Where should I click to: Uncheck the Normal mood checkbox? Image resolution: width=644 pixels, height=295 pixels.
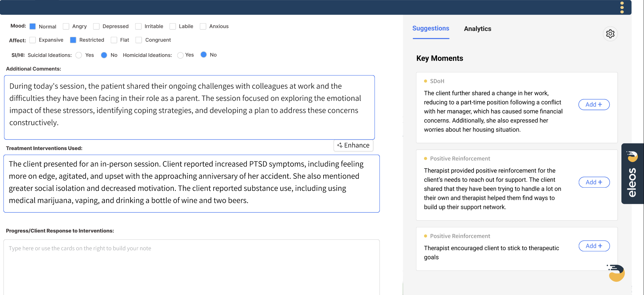[x=32, y=26]
